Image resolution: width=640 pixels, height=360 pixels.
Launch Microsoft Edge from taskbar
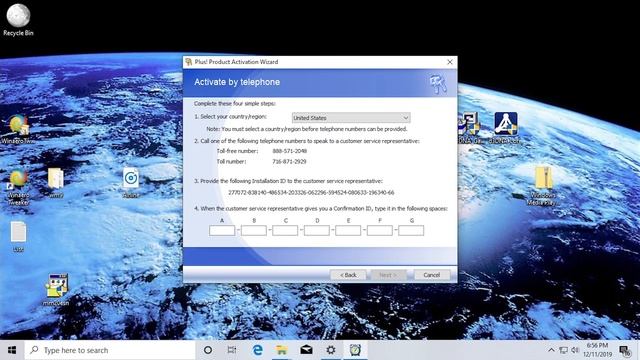tap(257, 350)
